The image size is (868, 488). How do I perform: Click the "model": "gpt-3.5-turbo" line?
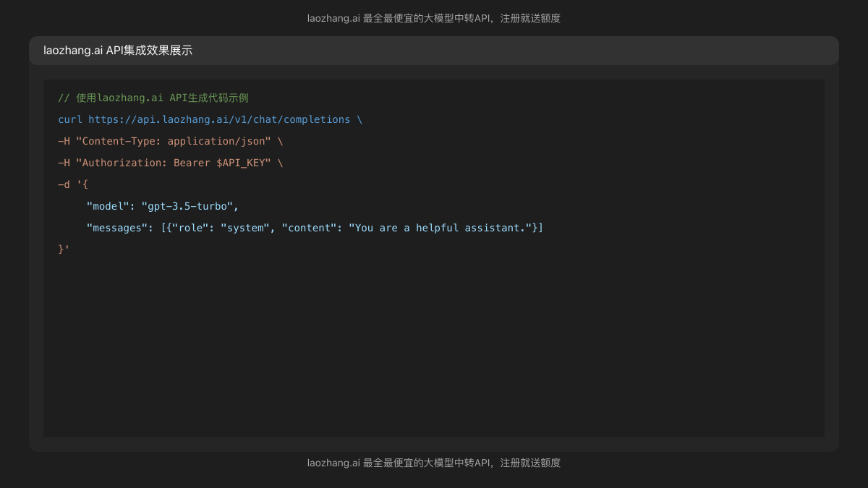click(163, 206)
